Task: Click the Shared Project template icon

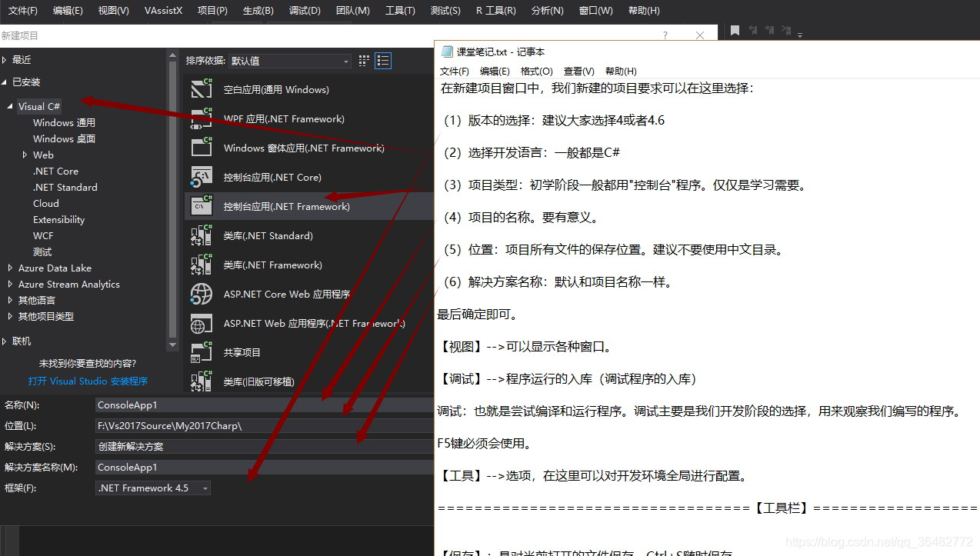Action: (x=202, y=352)
